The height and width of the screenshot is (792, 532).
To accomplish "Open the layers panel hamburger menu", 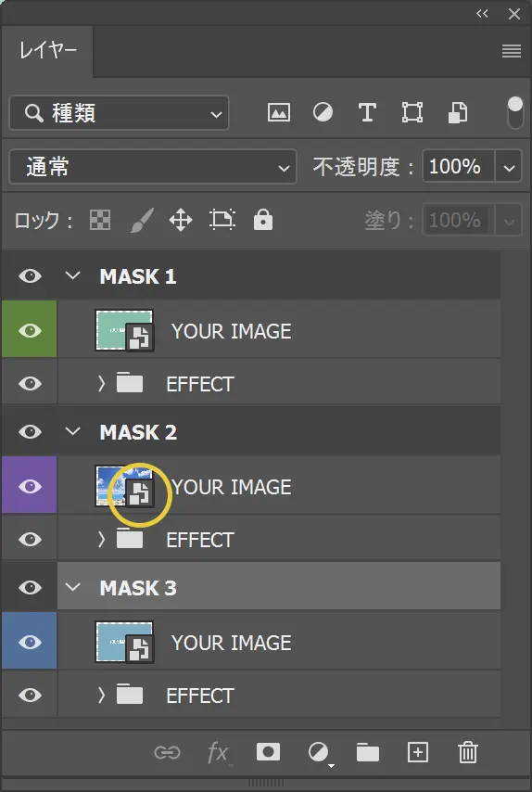I will click(x=512, y=51).
